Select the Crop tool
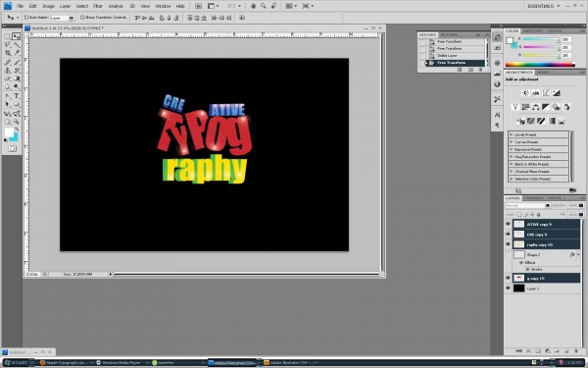Viewport: 588px width, 368px height. [7, 53]
